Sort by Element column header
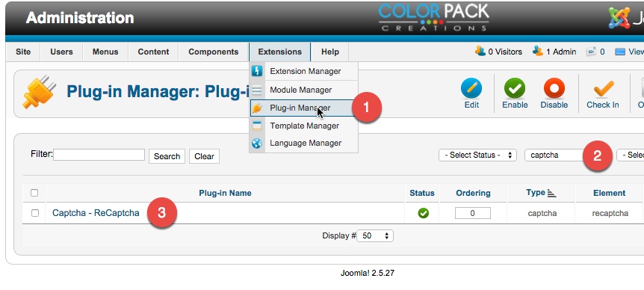This screenshot has height=290, width=644. click(609, 193)
